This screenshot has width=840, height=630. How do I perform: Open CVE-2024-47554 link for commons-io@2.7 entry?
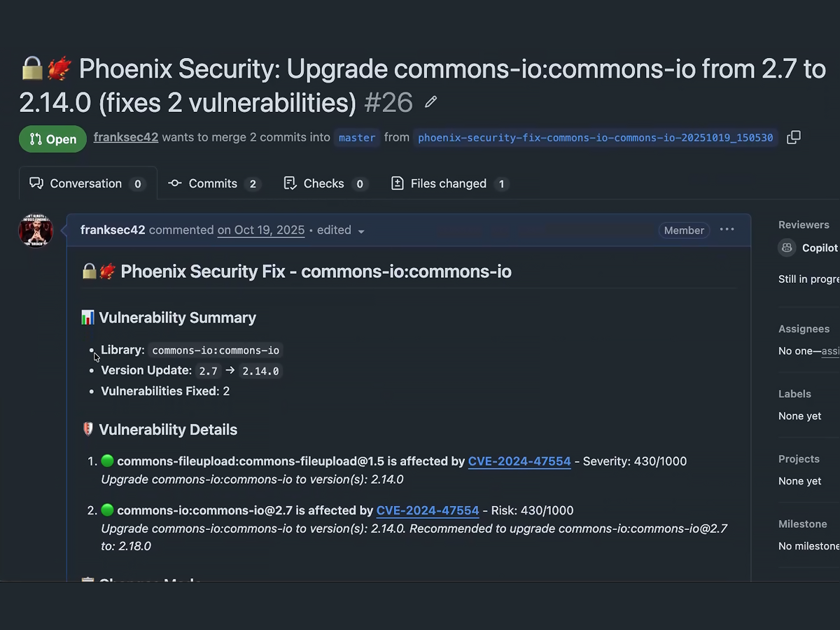pos(428,510)
